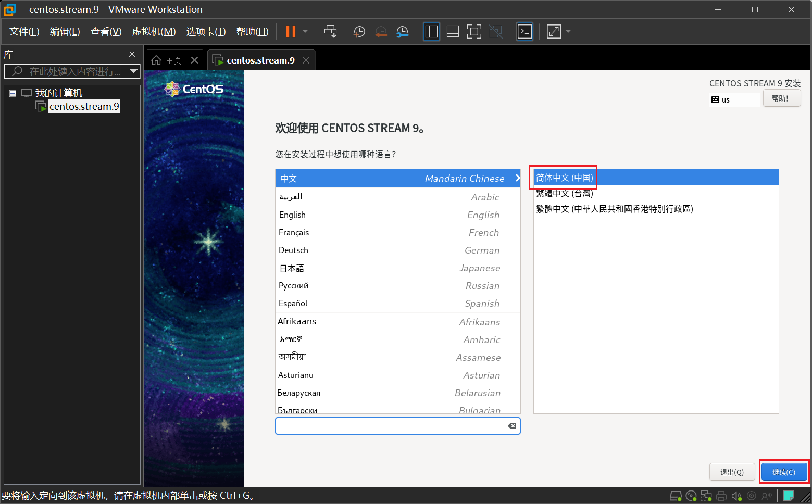Open the 选项卡(T) menu
This screenshot has height=504, width=812.
(x=206, y=31)
